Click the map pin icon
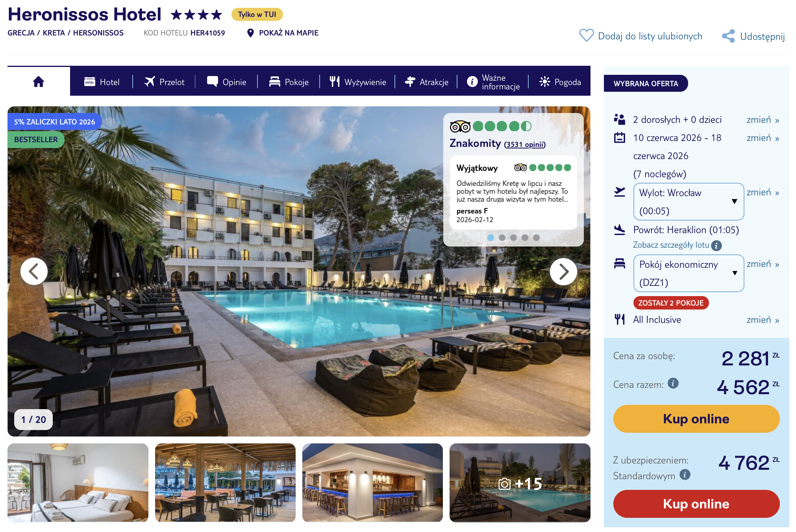Viewport: 796px width, 532px height. point(250,33)
